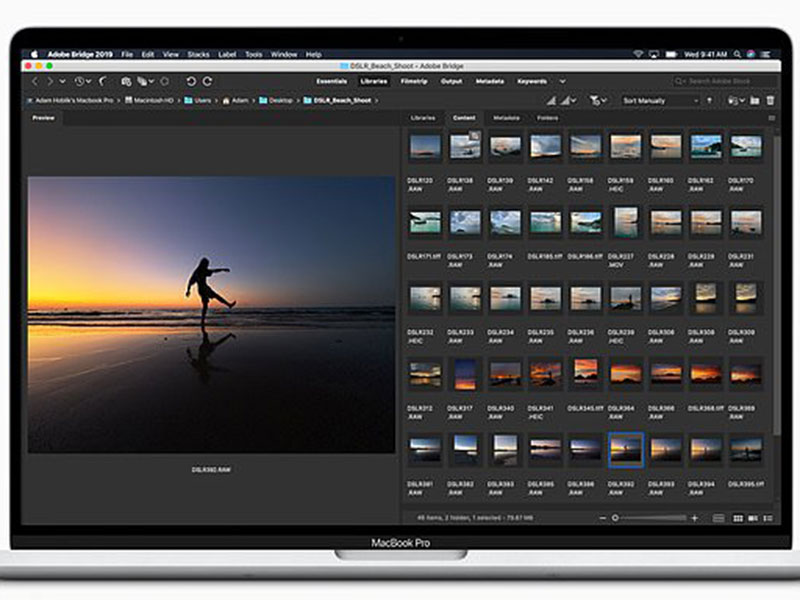Open Wi-Fi status in menu bar
800x600 pixels.
click(x=638, y=54)
